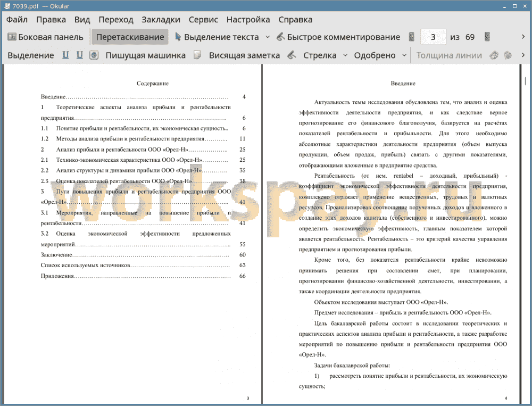The height and width of the screenshot is (406, 532).
Task: Select the inline note icon before Висящая заметка
Action: 197,55
